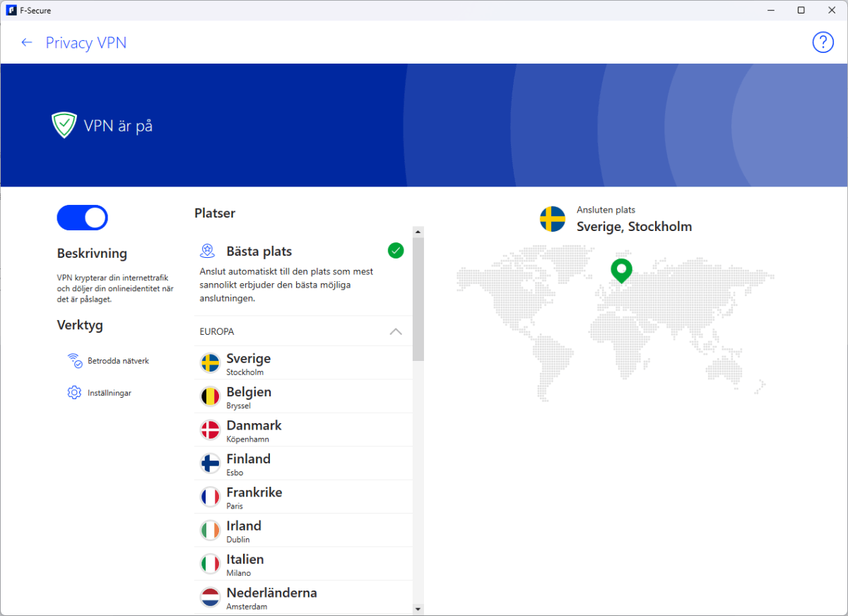
Task: Click the Finland flag icon
Action: [x=211, y=463]
